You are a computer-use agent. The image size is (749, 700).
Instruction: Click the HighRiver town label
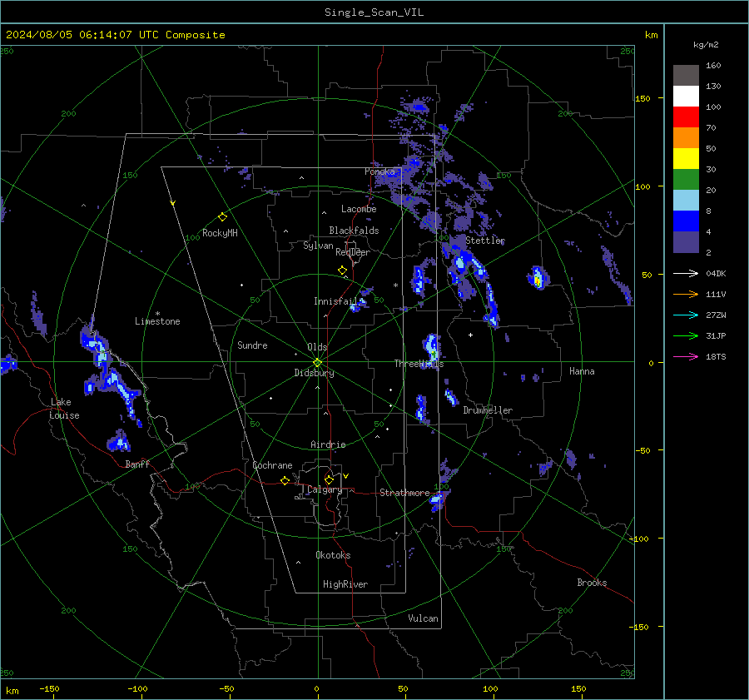[x=345, y=584]
